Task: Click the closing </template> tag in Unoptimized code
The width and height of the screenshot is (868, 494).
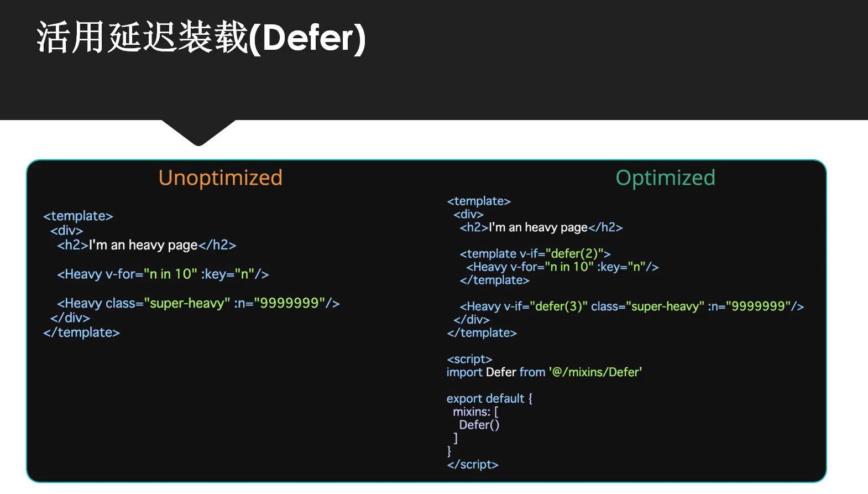Action: pos(81,332)
